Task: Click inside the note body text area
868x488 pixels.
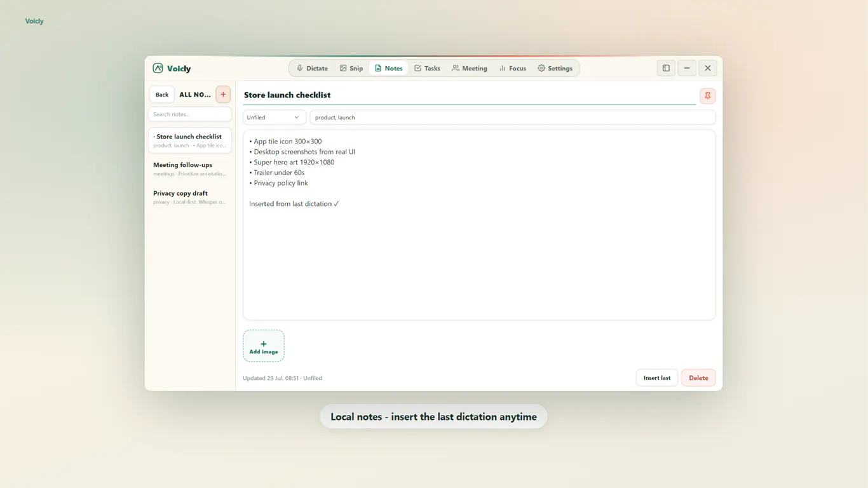Action: (479, 225)
